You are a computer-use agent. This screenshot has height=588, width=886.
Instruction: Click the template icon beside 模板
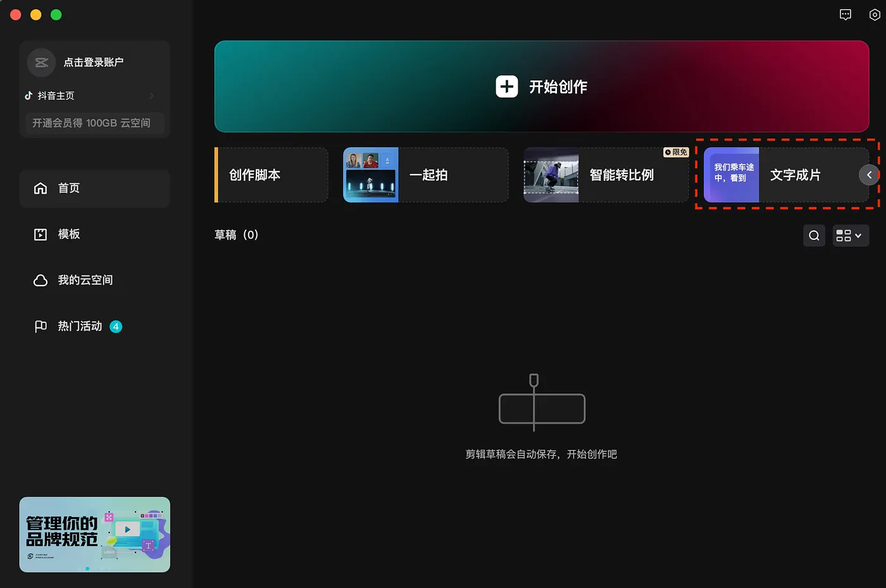tap(41, 234)
